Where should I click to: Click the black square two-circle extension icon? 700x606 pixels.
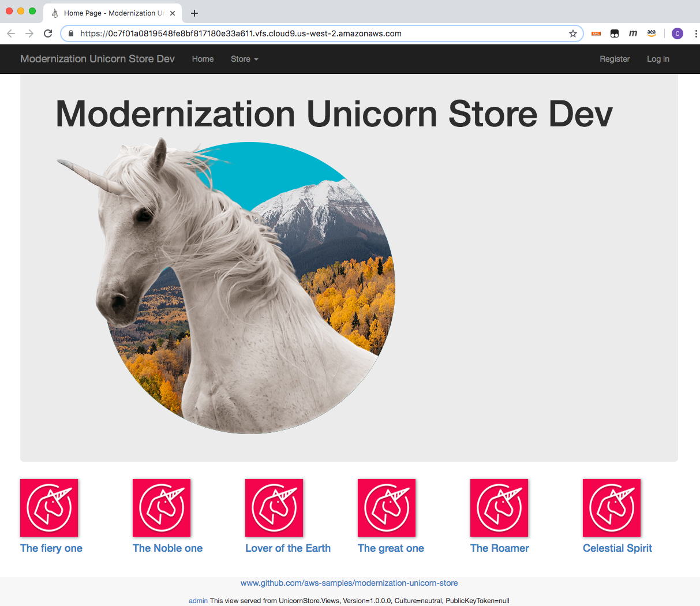(615, 33)
